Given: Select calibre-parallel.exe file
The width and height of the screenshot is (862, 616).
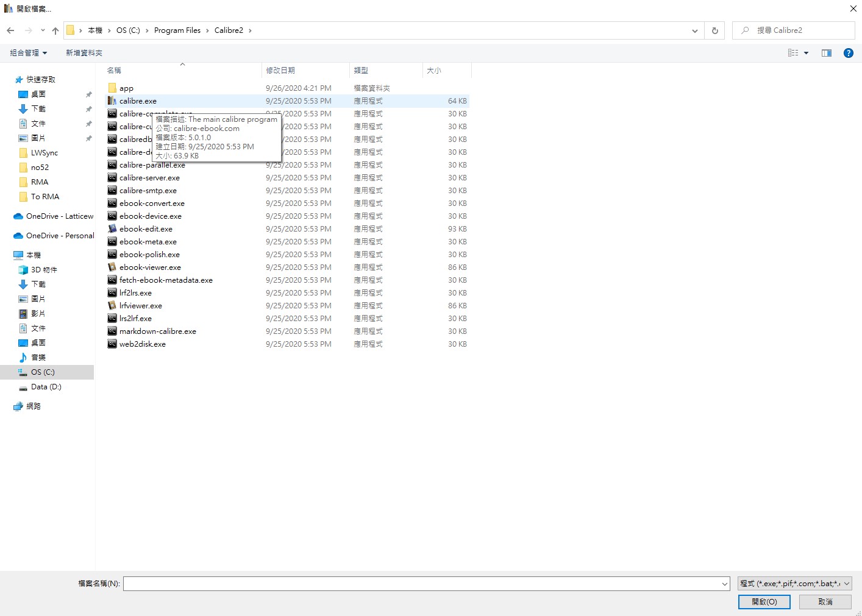Looking at the screenshot, I should tap(152, 165).
